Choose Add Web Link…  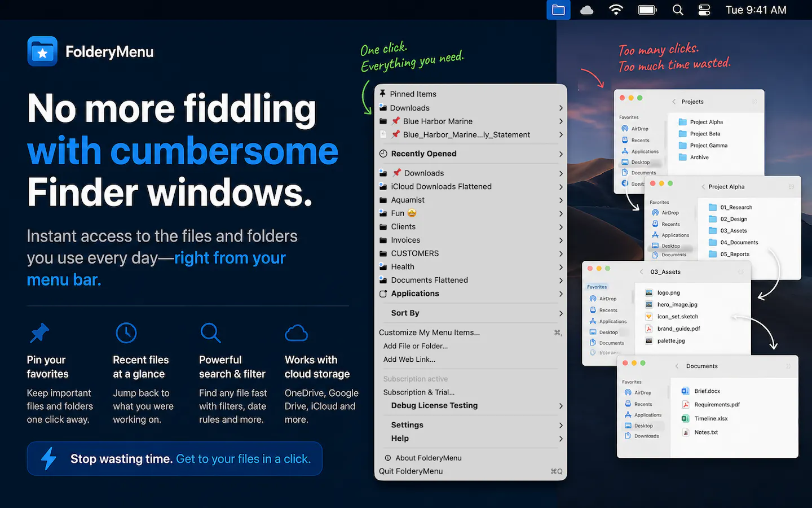pos(471,360)
